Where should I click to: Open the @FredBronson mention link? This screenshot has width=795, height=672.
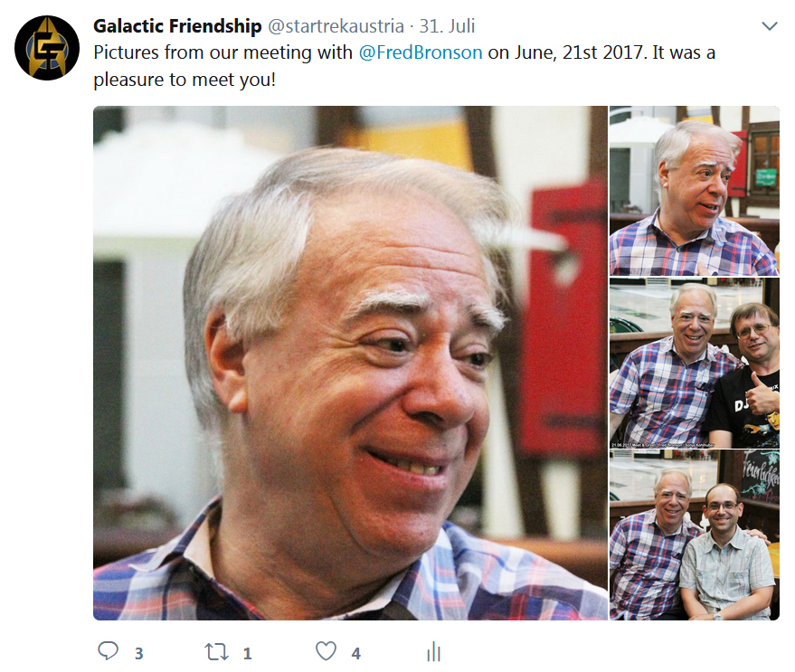coord(421,52)
